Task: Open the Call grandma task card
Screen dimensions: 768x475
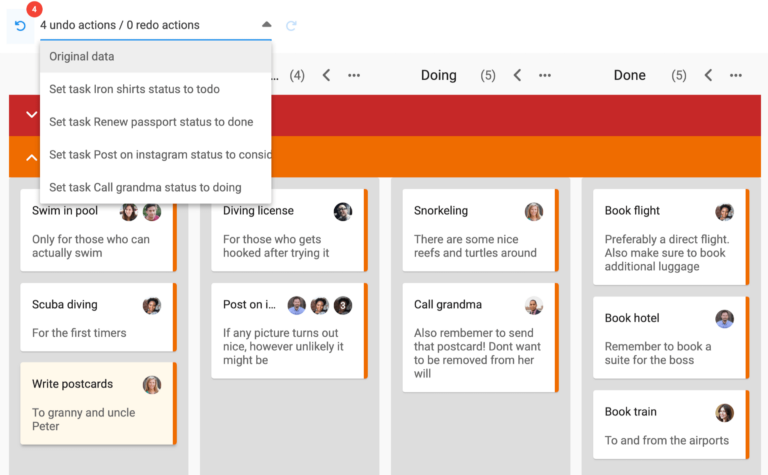Action: coord(480,338)
